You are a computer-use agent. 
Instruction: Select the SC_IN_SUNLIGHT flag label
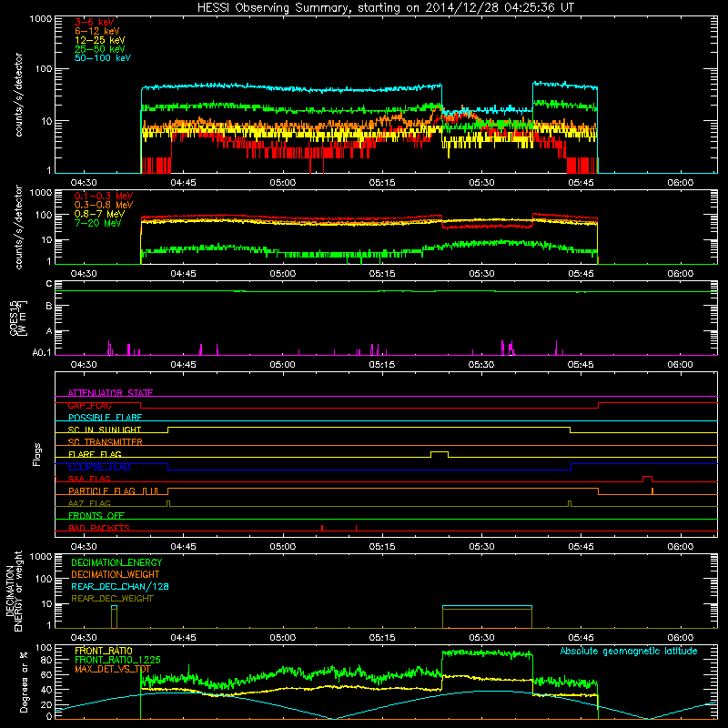pos(105,430)
